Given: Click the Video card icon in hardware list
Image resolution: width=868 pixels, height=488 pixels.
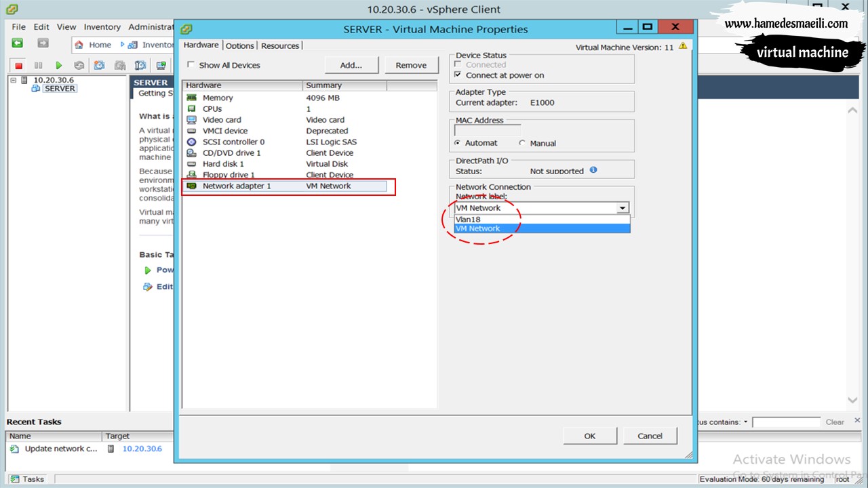Looking at the screenshot, I should click(x=191, y=120).
